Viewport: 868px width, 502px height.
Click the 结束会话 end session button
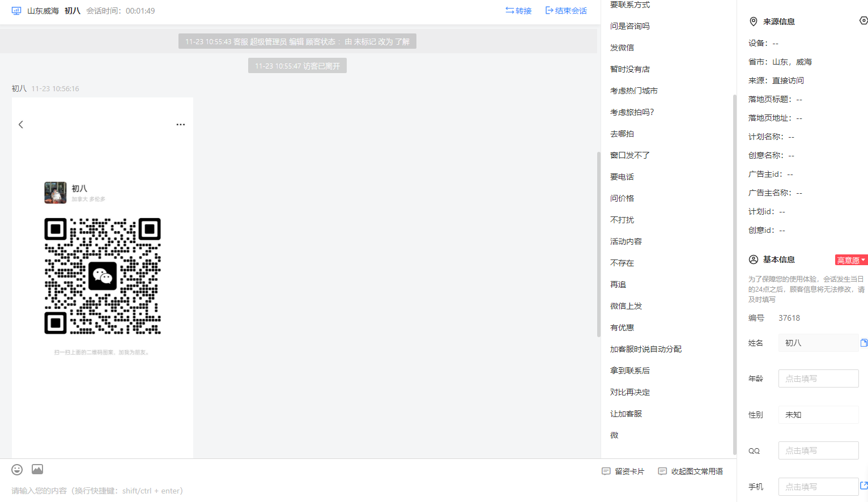pyautogui.click(x=566, y=11)
